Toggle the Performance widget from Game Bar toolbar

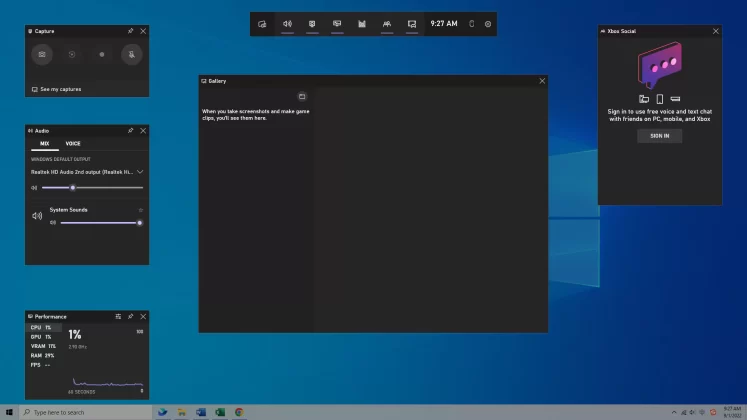[x=337, y=24]
